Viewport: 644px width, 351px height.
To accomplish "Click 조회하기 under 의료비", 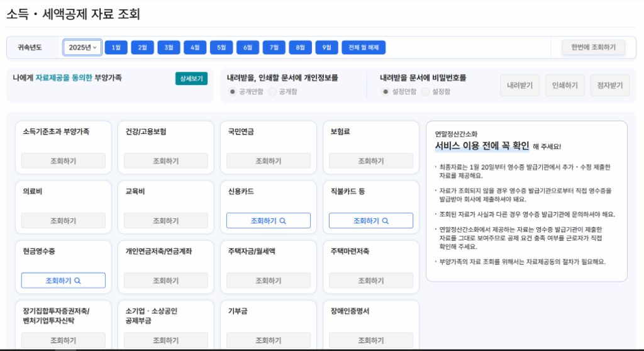I will click(64, 221).
